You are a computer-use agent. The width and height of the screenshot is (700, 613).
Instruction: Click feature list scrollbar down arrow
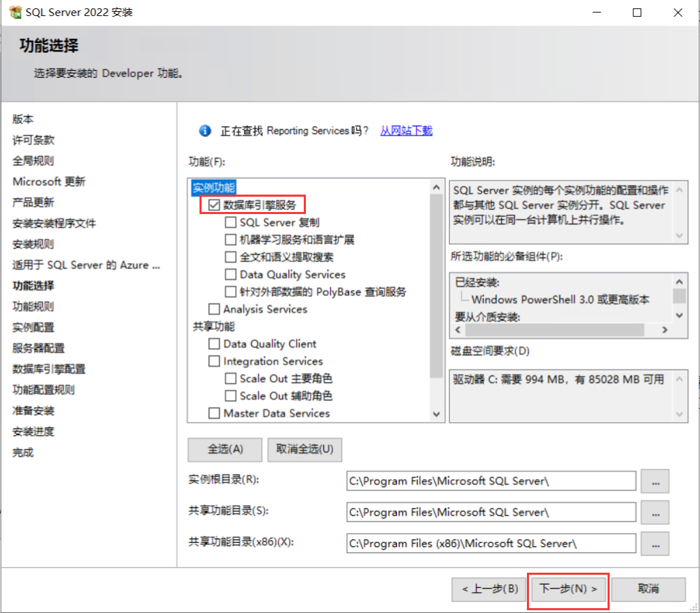(437, 414)
